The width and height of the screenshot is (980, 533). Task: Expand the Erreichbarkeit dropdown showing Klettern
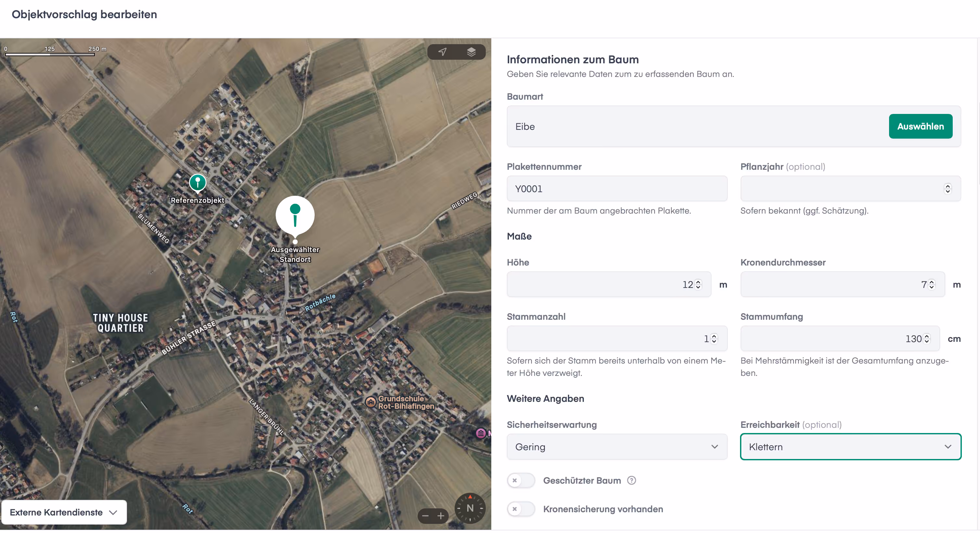point(850,447)
